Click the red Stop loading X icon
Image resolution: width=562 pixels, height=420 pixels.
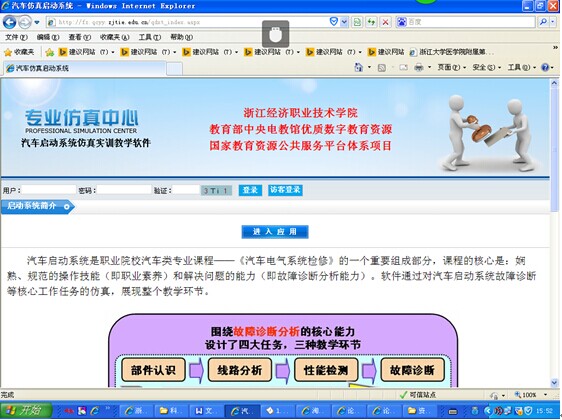click(x=385, y=22)
